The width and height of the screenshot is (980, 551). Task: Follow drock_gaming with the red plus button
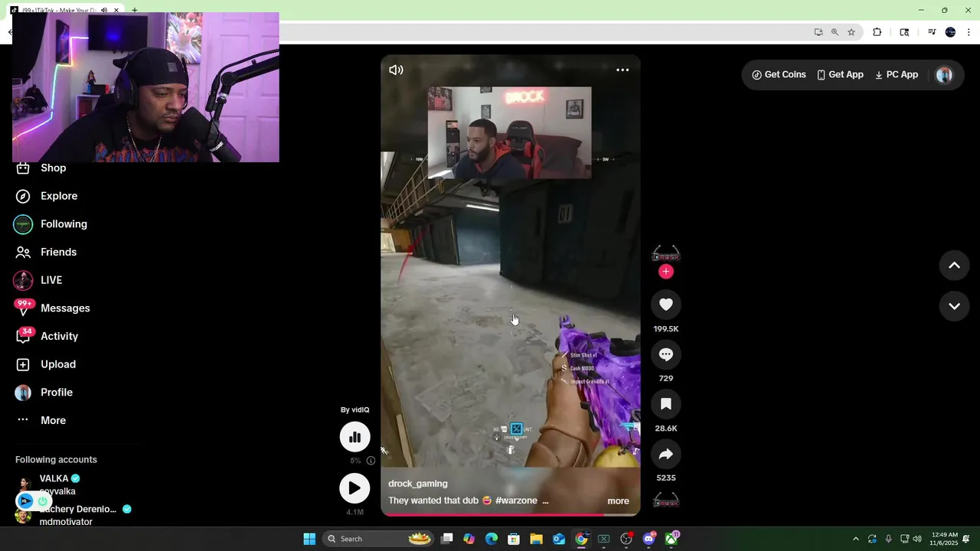pyautogui.click(x=666, y=272)
